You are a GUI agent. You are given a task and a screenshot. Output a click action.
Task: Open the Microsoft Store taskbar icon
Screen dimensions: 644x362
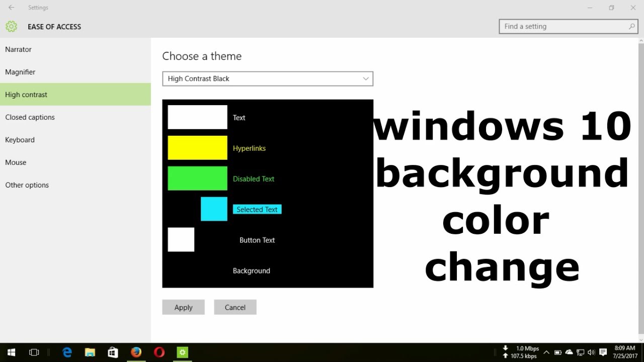(113, 352)
